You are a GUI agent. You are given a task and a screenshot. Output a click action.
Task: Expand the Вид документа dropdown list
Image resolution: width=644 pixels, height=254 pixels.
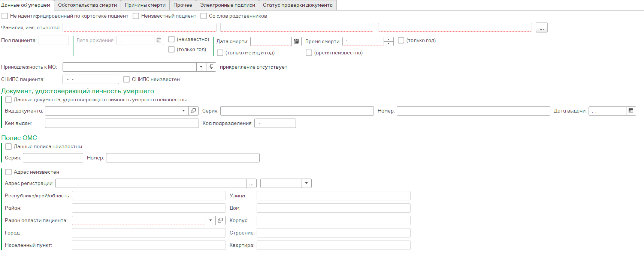184,111
